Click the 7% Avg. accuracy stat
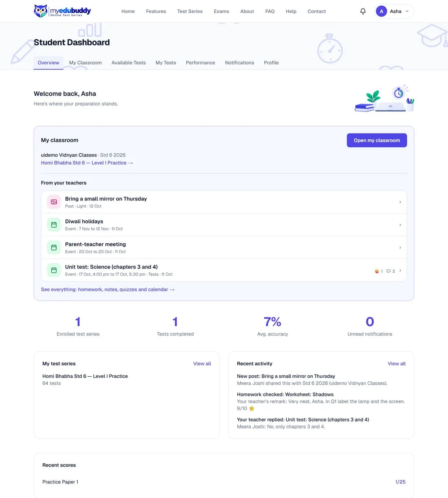The width and height of the screenshot is (448, 498). click(x=272, y=326)
